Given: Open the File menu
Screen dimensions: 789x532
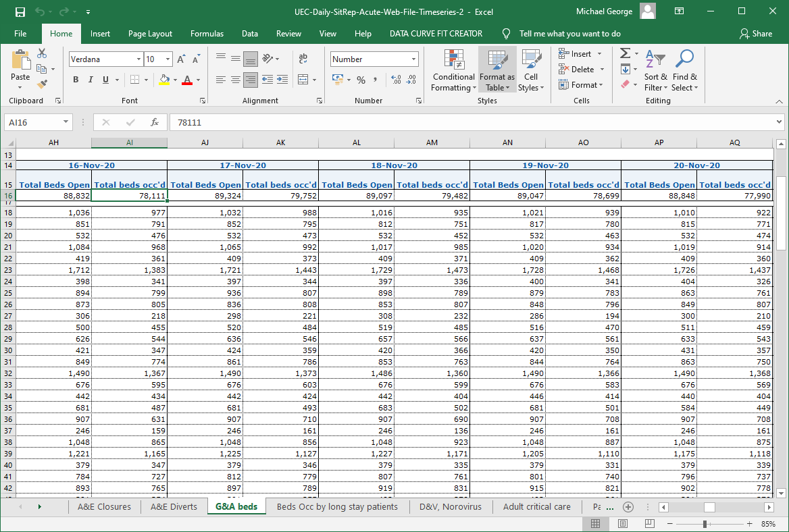Looking at the screenshot, I should (21, 34).
